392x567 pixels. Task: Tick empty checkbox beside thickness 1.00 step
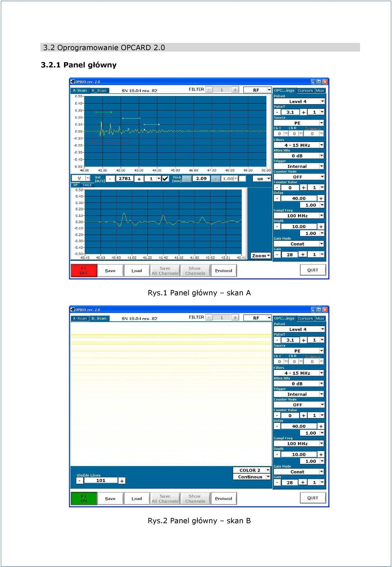pos(242,178)
